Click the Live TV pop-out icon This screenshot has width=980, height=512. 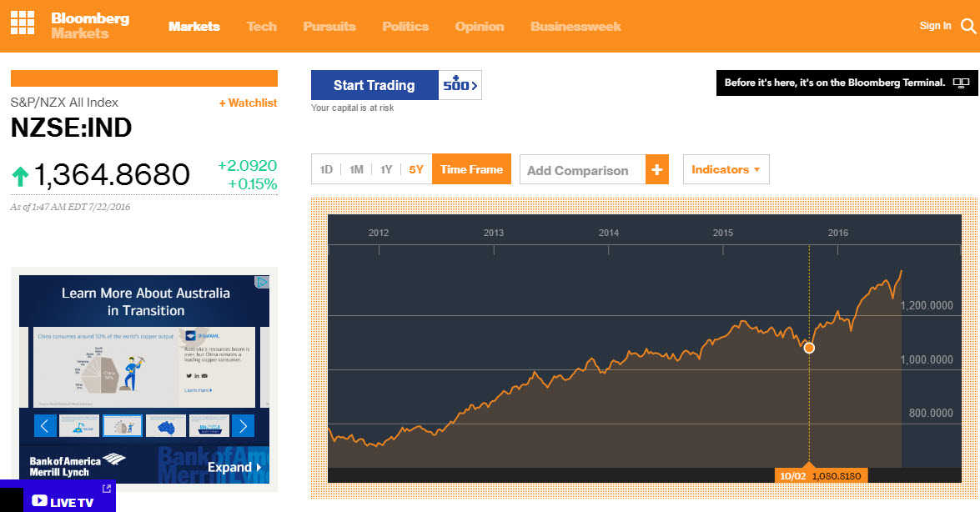click(106, 489)
